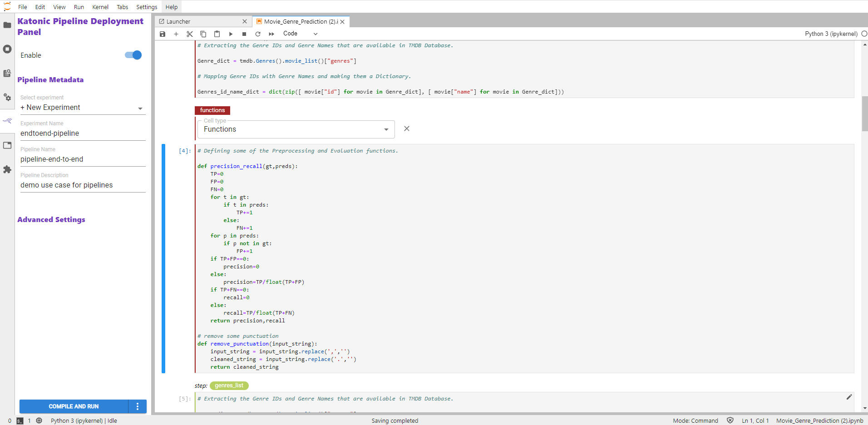Close the Movie_Genre_Prediction tab
Image resolution: width=868 pixels, height=425 pixels.
343,21
